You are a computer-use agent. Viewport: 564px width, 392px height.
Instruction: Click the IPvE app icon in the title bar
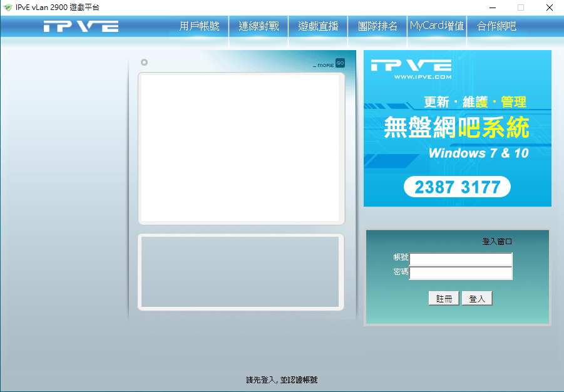click(8, 8)
